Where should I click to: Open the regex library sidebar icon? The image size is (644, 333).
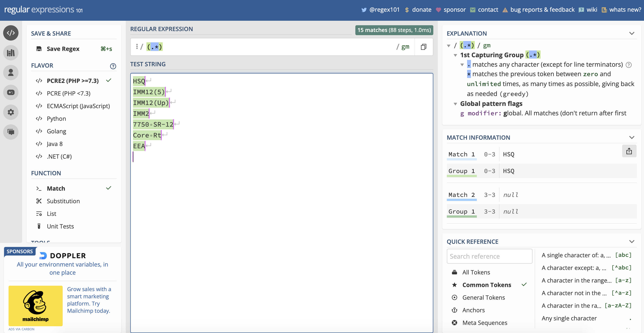pos(11,53)
